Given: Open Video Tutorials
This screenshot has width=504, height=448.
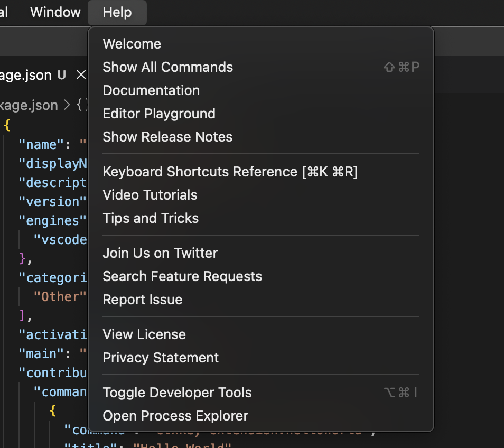Looking at the screenshot, I should coord(150,195).
